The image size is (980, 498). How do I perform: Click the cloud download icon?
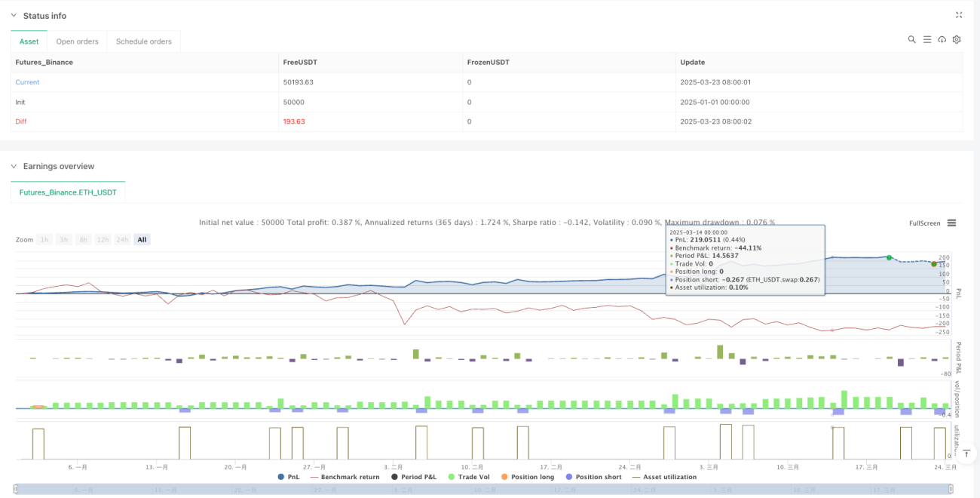click(x=942, y=40)
